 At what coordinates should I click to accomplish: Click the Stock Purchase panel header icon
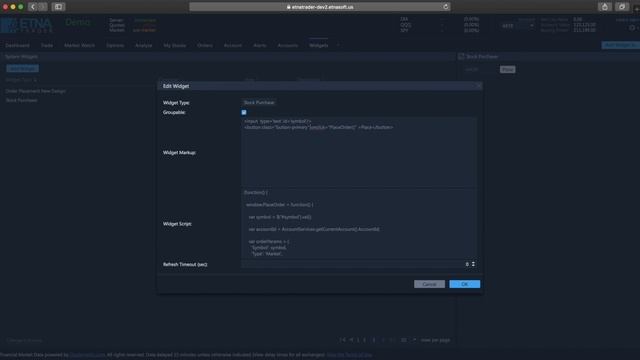pos(461,56)
